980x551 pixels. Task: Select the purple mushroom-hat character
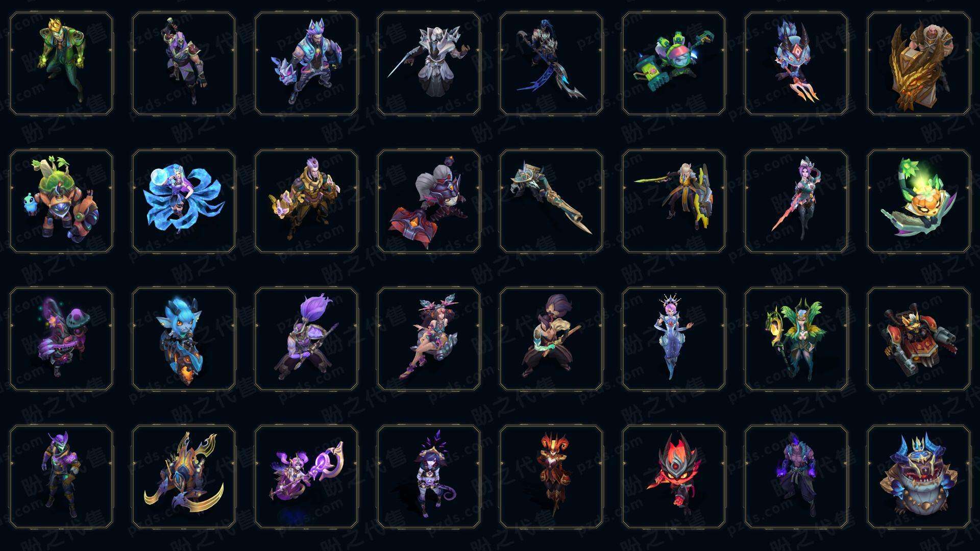(x=61, y=339)
